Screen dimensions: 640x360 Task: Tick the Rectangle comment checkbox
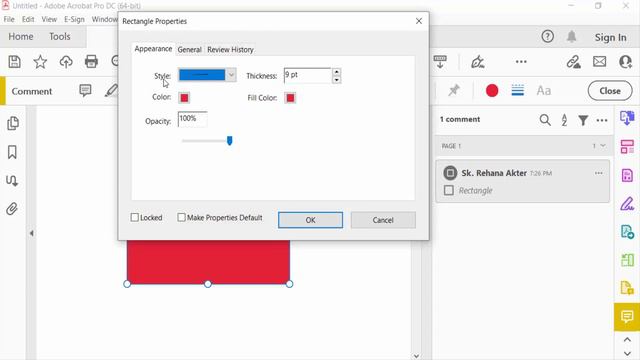[x=449, y=190]
